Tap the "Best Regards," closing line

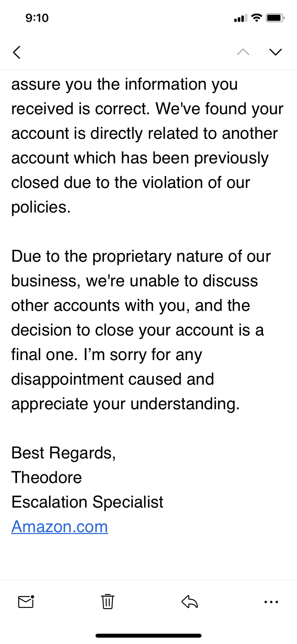pyautogui.click(x=64, y=453)
